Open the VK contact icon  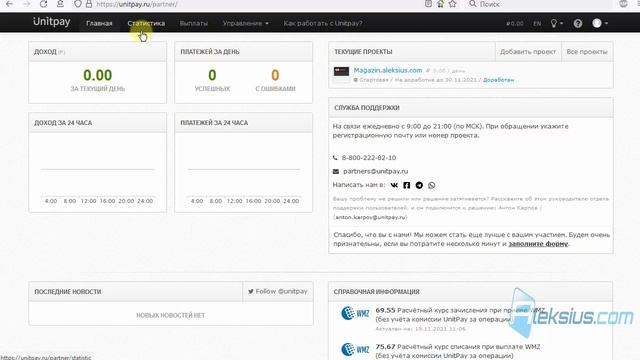tap(394, 185)
